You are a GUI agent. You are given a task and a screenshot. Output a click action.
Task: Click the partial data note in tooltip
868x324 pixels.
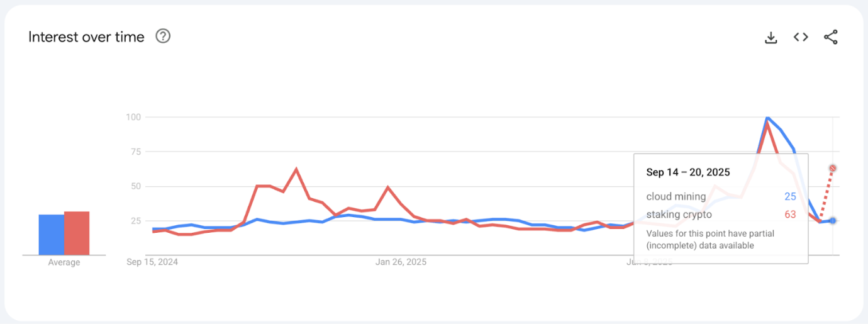(x=709, y=239)
